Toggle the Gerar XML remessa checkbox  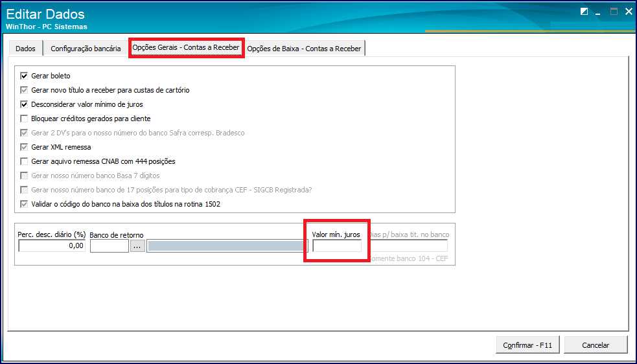click(x=24, y=147)
